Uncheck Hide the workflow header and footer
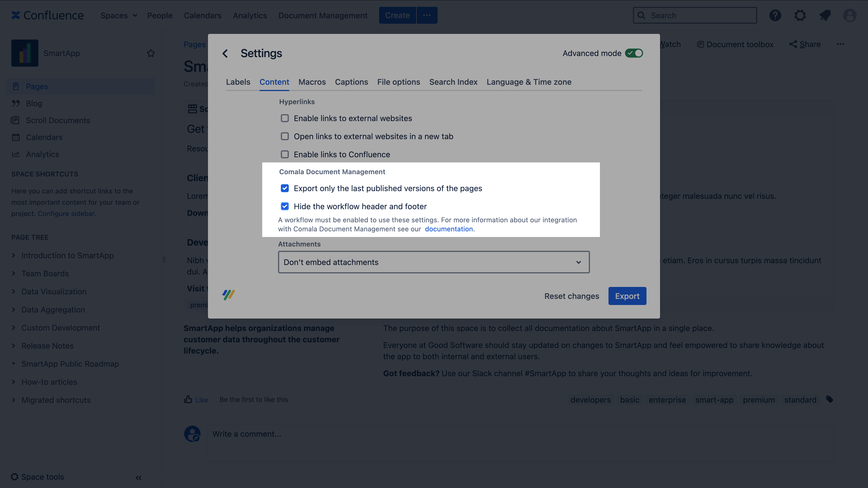This screenshot has width=868, height=488. pyautogui.click(x=285, y=206)
